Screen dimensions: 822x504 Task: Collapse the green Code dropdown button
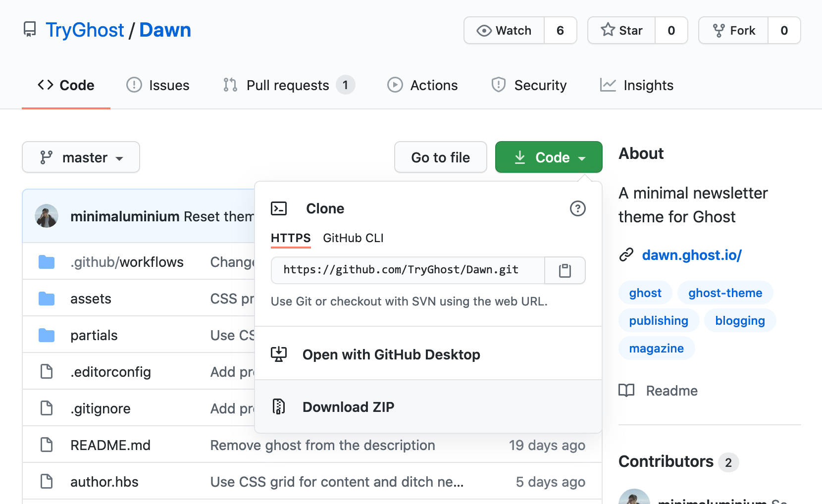(549, 157)
